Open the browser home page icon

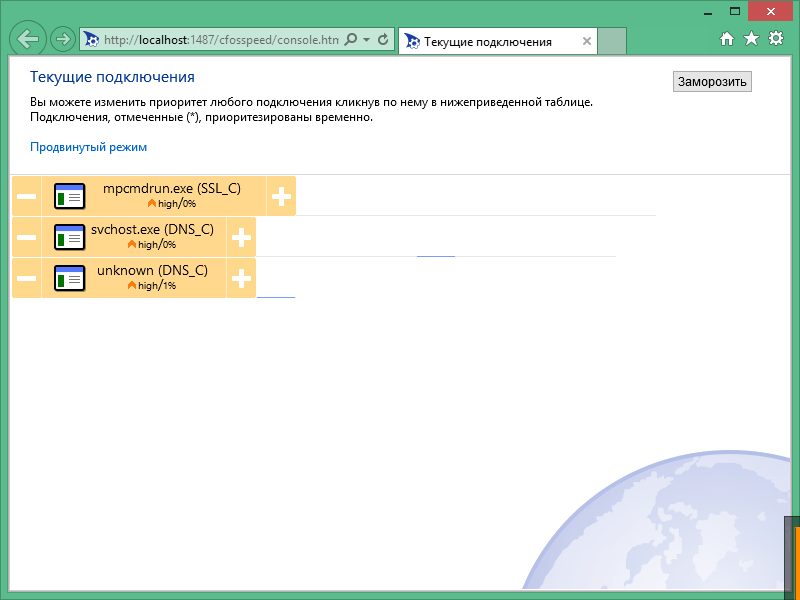[x=727, y=39]
